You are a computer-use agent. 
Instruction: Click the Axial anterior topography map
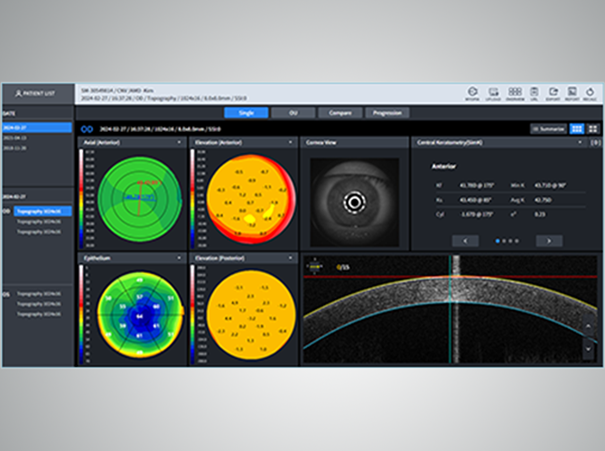click(140, 199)
